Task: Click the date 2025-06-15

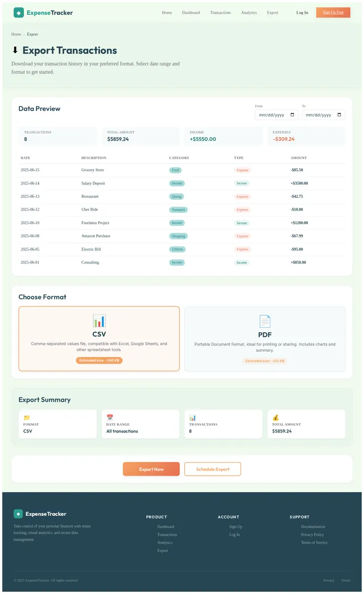Action: [30, 170]
